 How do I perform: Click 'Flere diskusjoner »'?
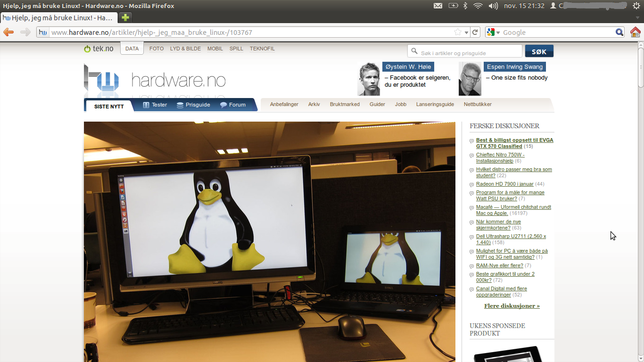[512, 306]
